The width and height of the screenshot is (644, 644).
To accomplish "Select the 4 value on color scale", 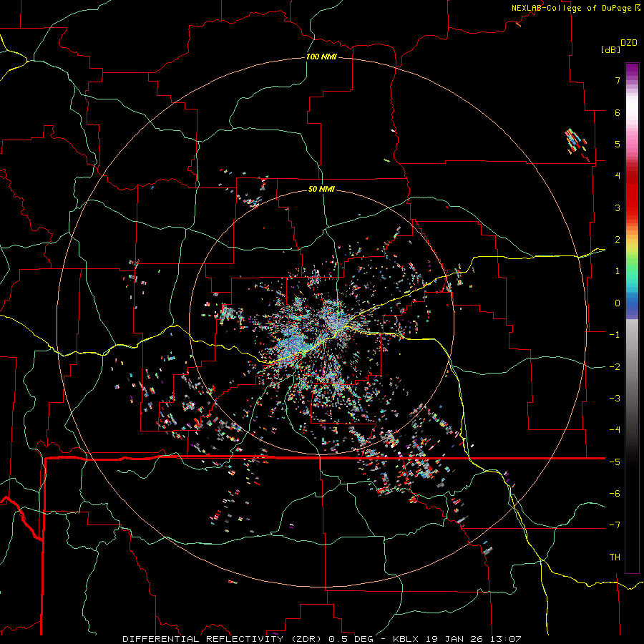I will point(618,176).
